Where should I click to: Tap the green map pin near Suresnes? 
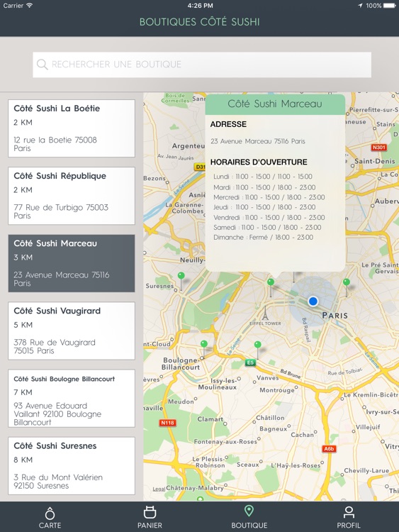tap(181, 275)
